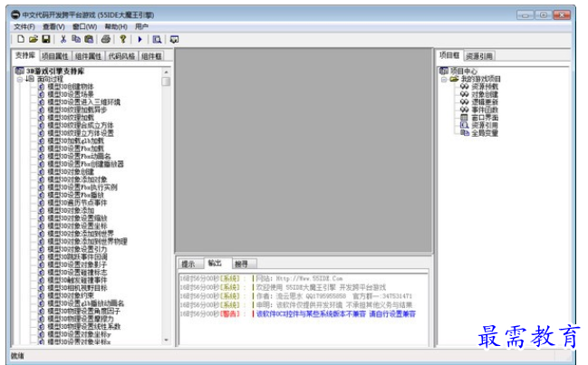This screenshot has height=365, width=588.
Task: Click the icon beside 模型3D设置场景
Action: click(x=42, y=94)
